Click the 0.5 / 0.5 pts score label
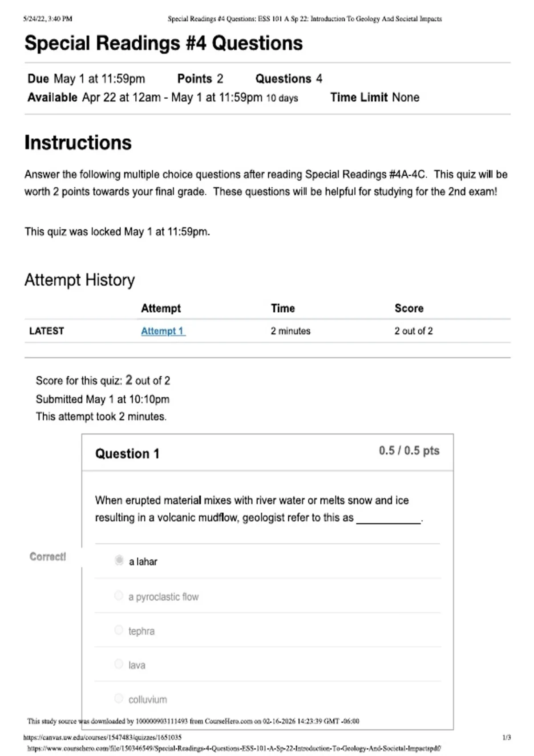This screenshot has height=756, width=534. [x=409, y=450]
